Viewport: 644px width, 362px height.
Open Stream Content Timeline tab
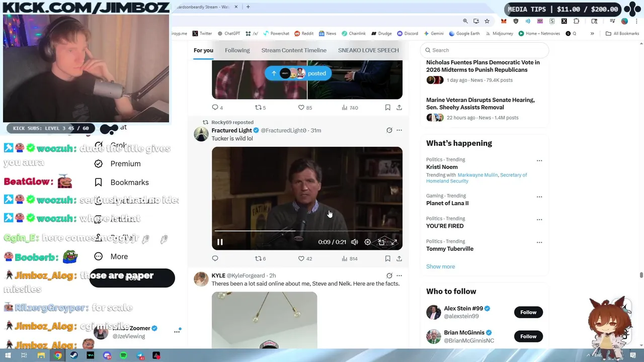pyautogui.click(x=294, y=50)
